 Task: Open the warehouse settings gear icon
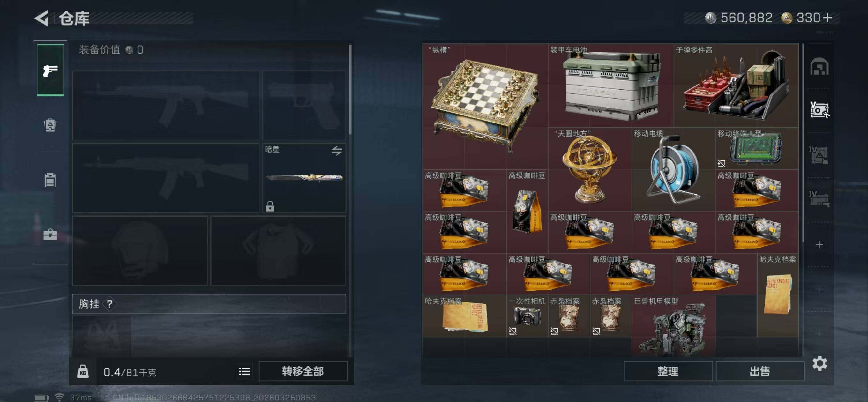click(x=819, y=363)
